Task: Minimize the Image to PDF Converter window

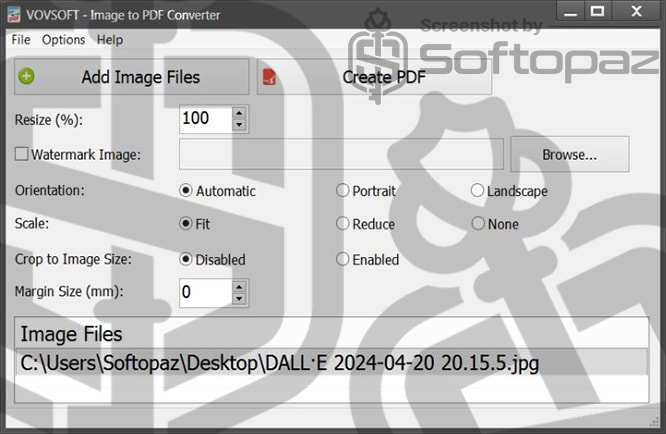Action: coord(570,11)
